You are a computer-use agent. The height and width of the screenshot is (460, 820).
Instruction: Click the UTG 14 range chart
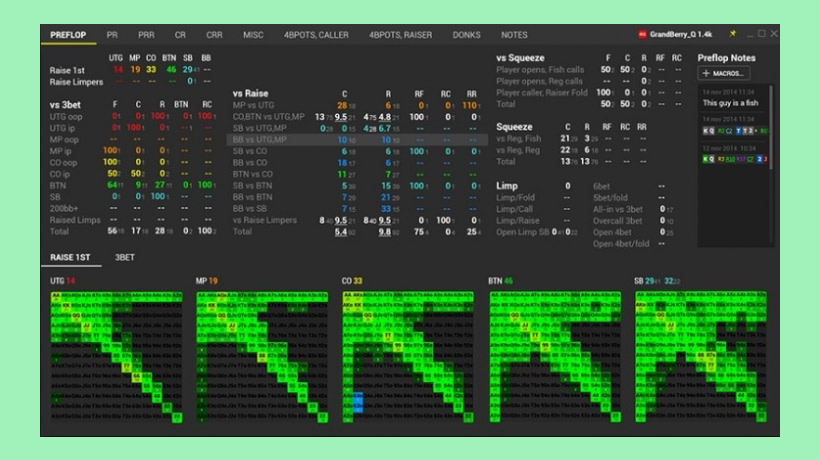(116, 357)
